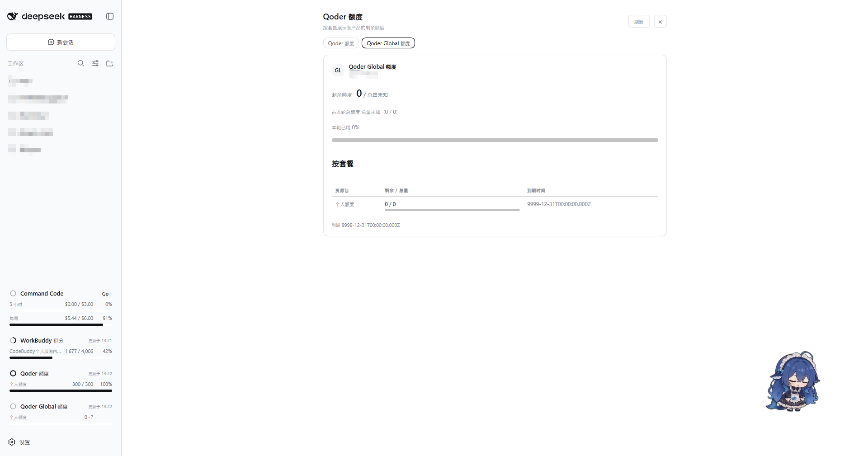Collapse the sidebar with the panel icon
Viewport: 868px width, 456px height.
point(110,16)
